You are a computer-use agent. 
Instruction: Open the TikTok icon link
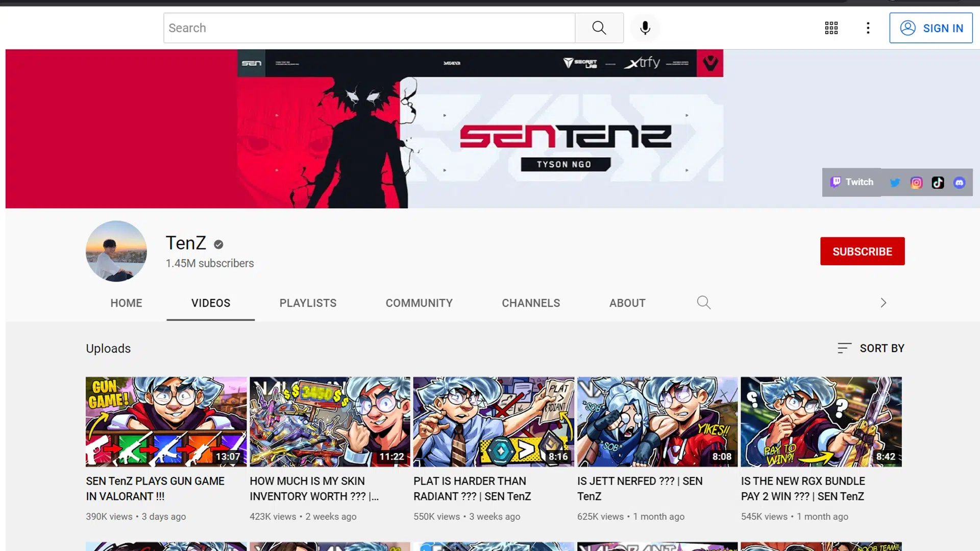point(938,183)
